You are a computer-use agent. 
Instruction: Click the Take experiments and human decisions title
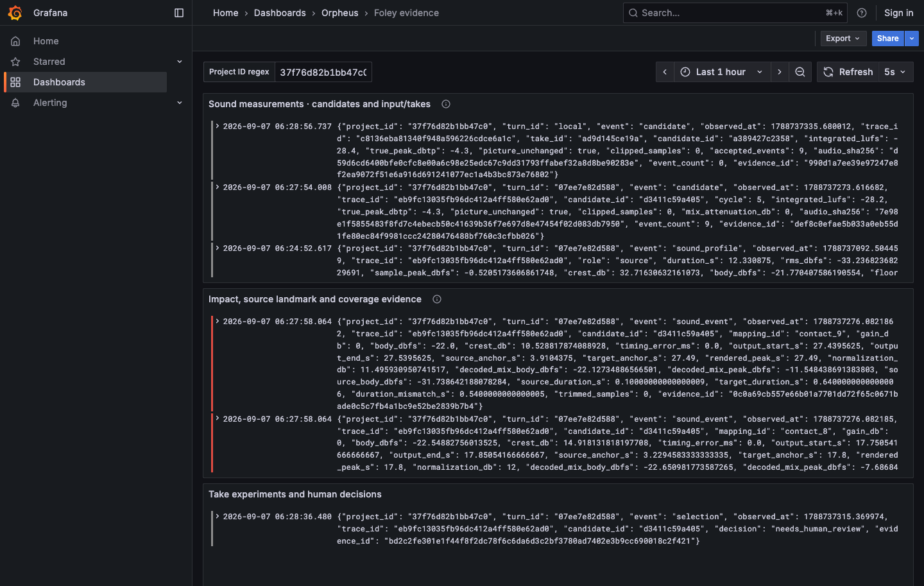[295, 494]
